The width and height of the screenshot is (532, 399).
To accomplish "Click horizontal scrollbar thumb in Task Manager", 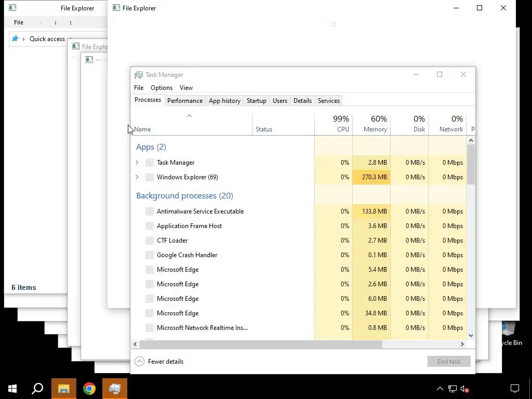I will 261,344.
